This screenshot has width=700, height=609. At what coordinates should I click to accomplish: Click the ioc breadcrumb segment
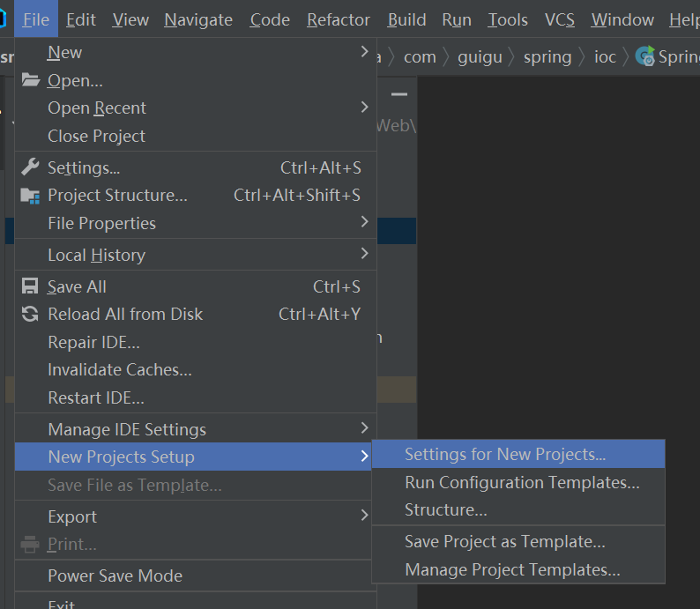(x=605, y=57)
